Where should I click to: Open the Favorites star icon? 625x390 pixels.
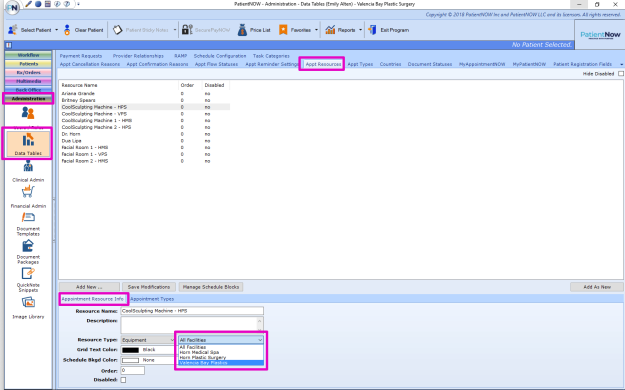(283, 30)
